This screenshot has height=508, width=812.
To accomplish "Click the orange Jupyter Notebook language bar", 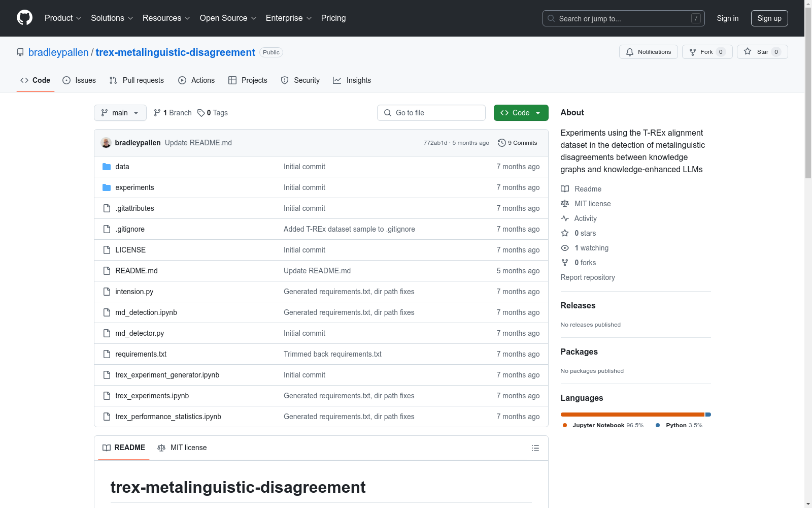I will pyautogui.click(x=633, y=415).
